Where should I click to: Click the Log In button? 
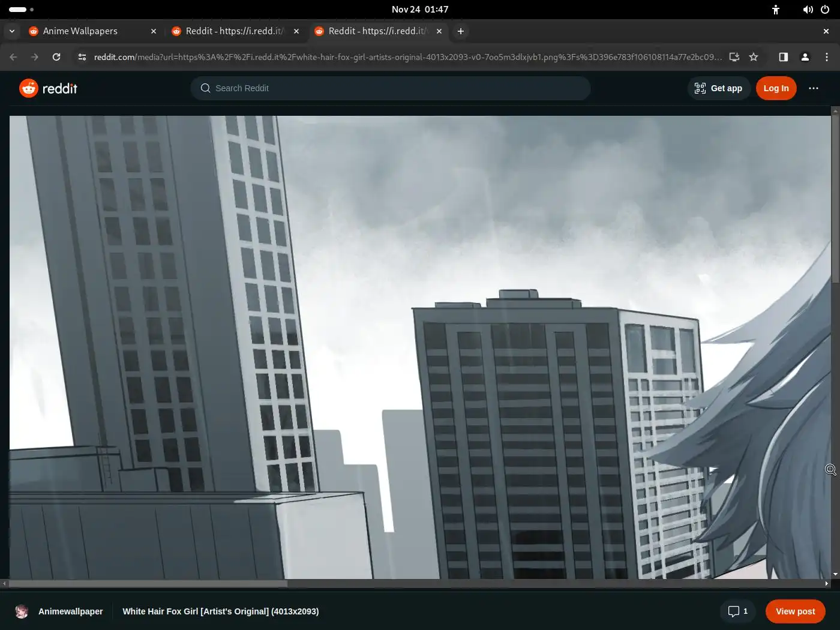click(x=776, y=88)
